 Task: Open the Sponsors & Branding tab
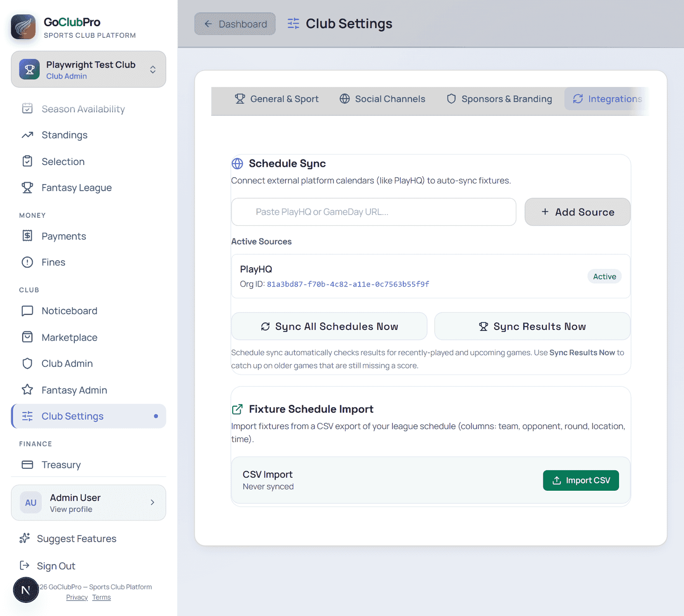point(499,99)
